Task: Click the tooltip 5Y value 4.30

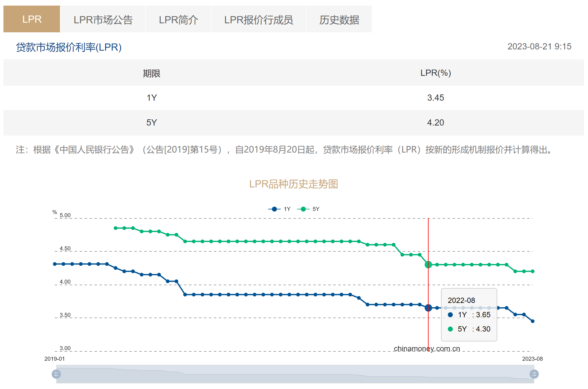Action: point(483,329)
